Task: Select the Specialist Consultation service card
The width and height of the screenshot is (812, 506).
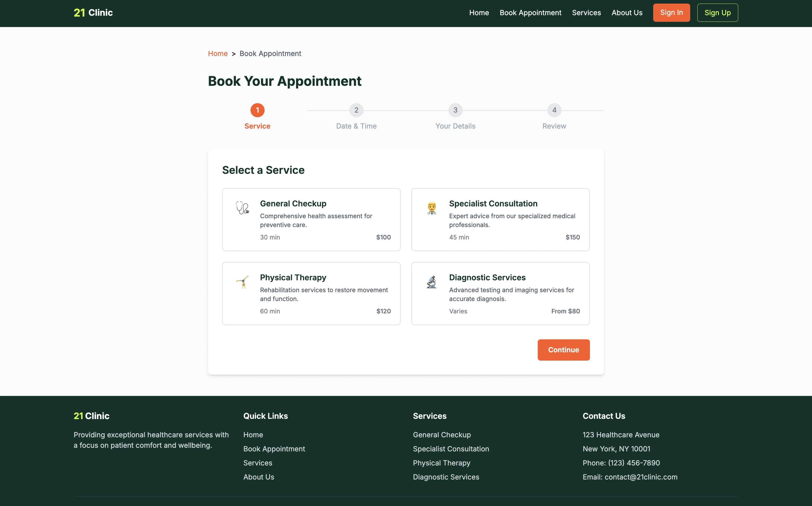Action: point(500,220)
